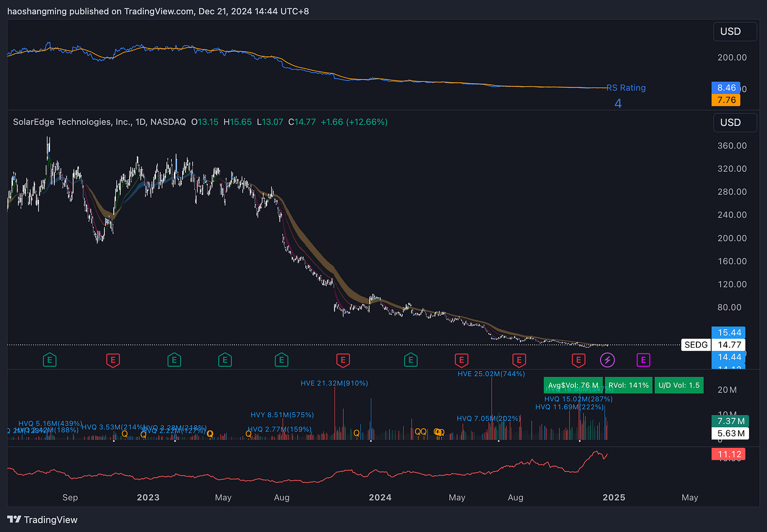This screenshot has height=532, width=767.
Task: Click orange Q marker beside HVQ 2.77M label
Action: coord(248,434)
